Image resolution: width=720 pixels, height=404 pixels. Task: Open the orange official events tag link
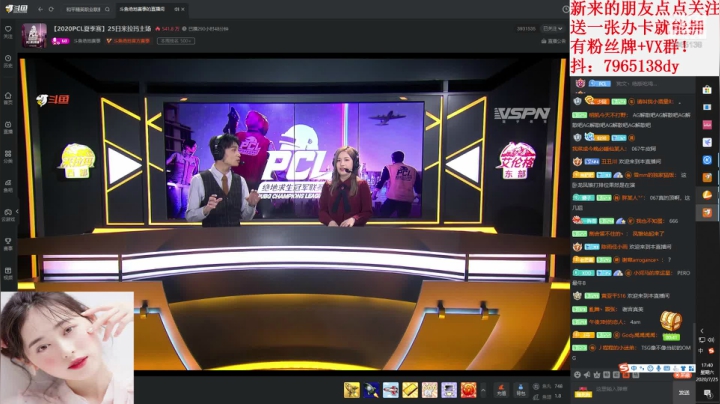[x=128, y=41]
